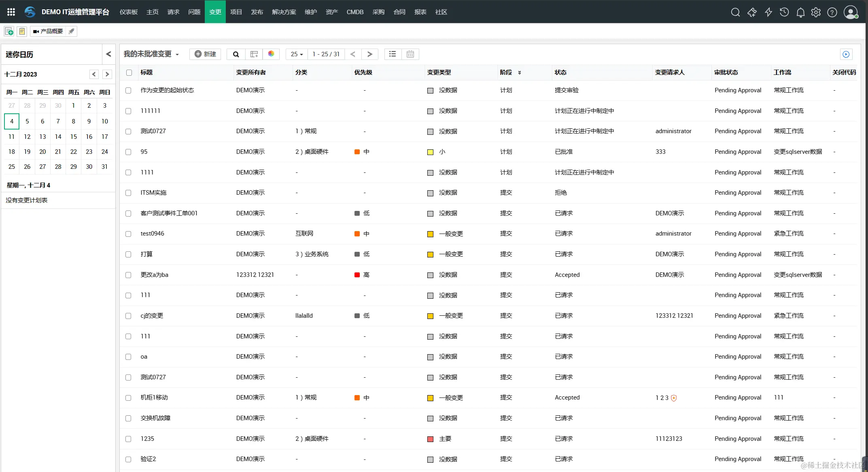Switch to the CMDB menu item

point(354,12)
